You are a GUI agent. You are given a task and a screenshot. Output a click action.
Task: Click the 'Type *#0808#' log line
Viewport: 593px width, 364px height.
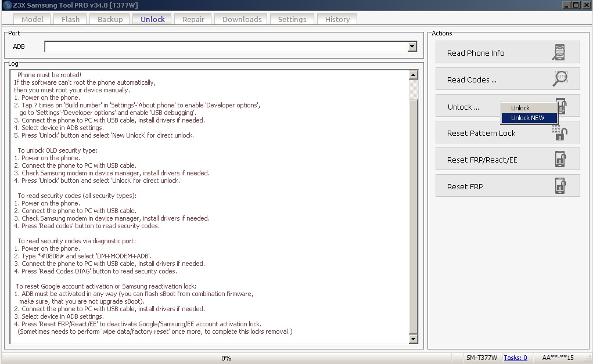[x=83, y=256]
